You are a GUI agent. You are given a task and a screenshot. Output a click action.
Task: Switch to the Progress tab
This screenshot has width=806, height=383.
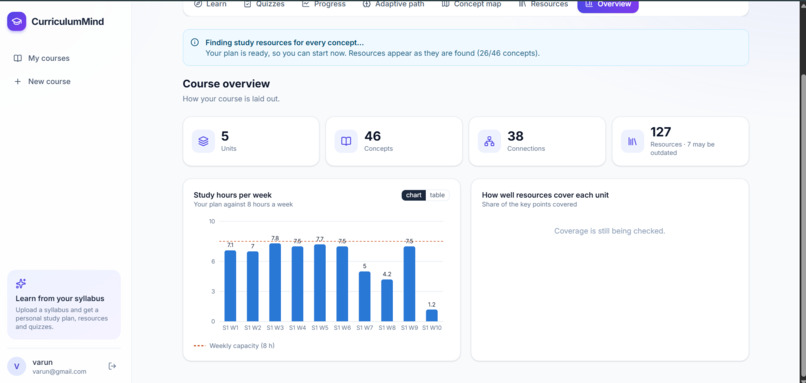324,4
